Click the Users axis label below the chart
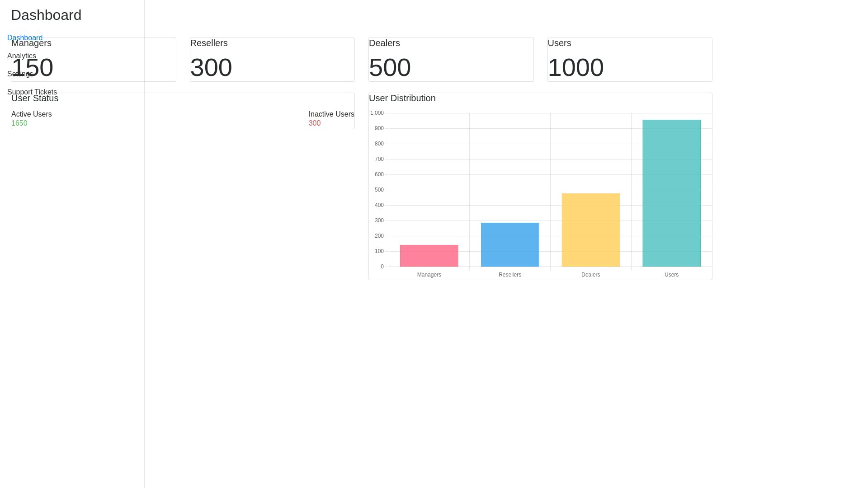This screenshot has width=868, height=488. [671, 274]
